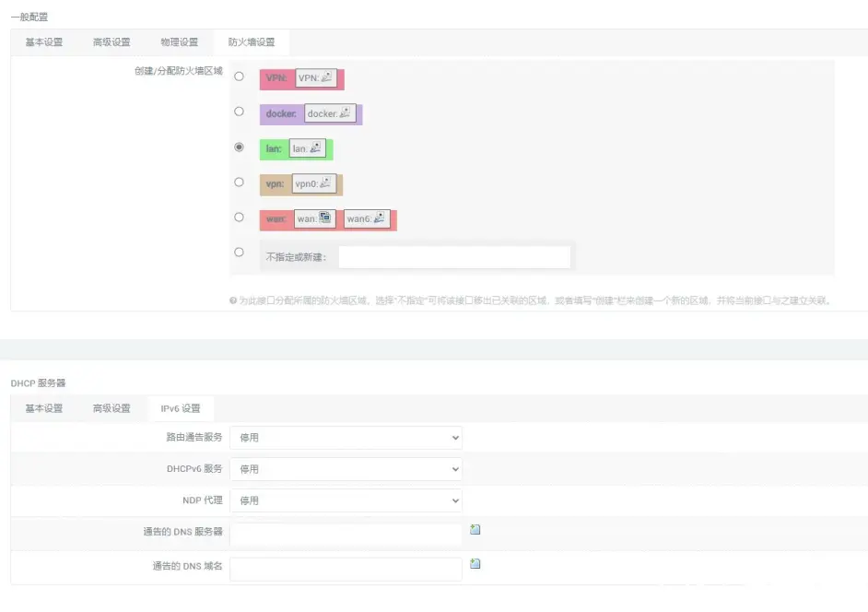The height and width of the screenshot is (612, 868).
Task: Click the vpn0 interface icon
Action: point(325,182)
